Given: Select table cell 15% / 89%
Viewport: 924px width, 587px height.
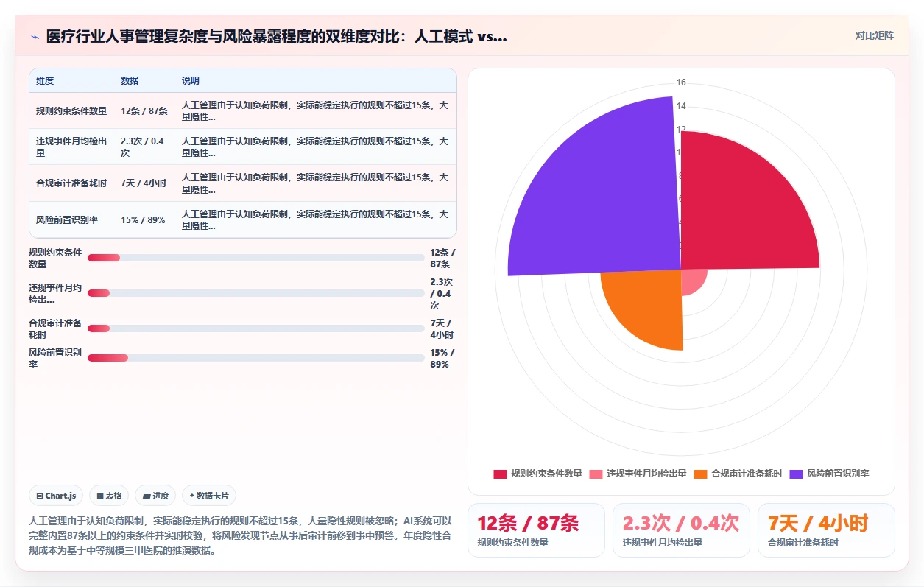Looking at the screenshot, I should tap(143, 220).
